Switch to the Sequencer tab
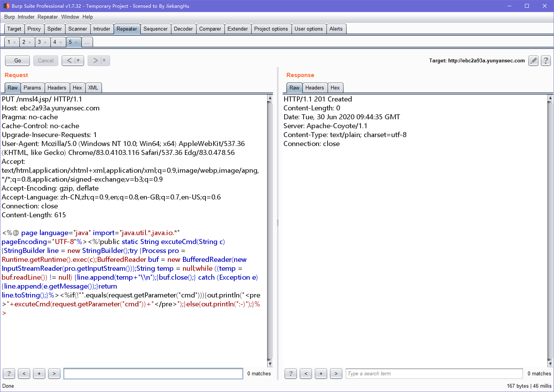 (155, 29)
